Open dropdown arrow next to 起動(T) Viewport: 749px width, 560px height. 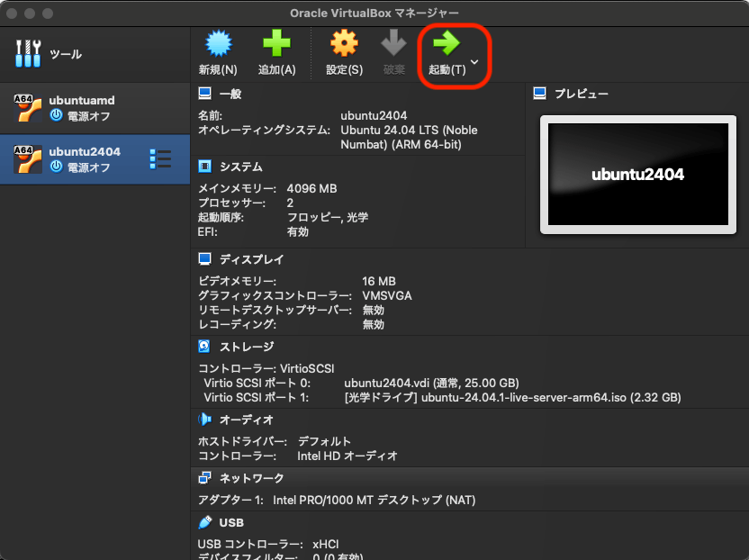pos(474,61)
